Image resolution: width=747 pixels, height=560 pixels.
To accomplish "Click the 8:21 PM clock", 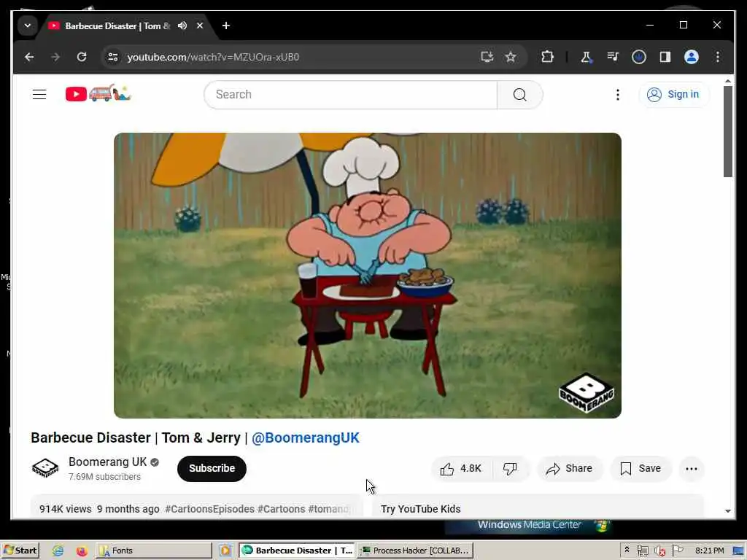I will [709, 551].
